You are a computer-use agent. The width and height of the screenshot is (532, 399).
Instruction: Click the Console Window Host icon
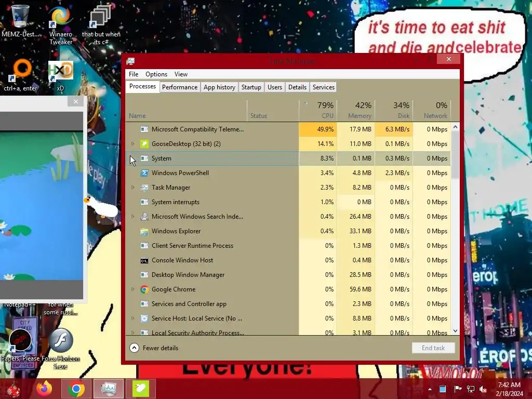tap(144, 260)
